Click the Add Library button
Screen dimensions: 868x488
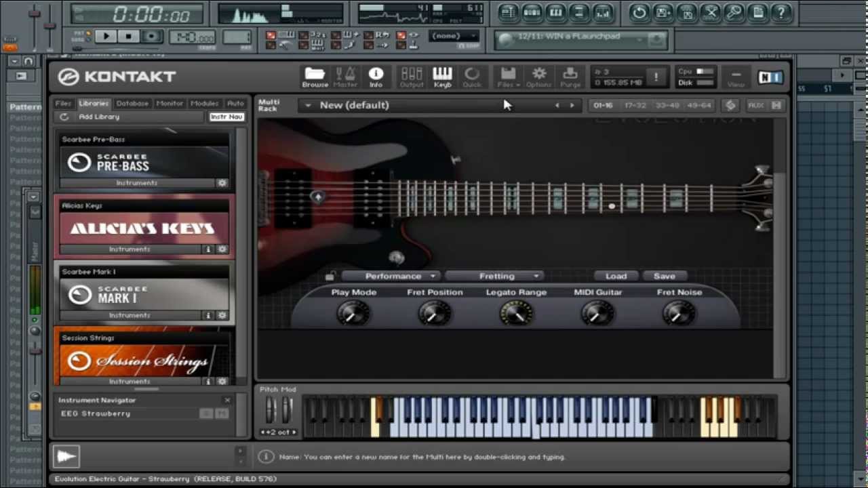(99, 117)
